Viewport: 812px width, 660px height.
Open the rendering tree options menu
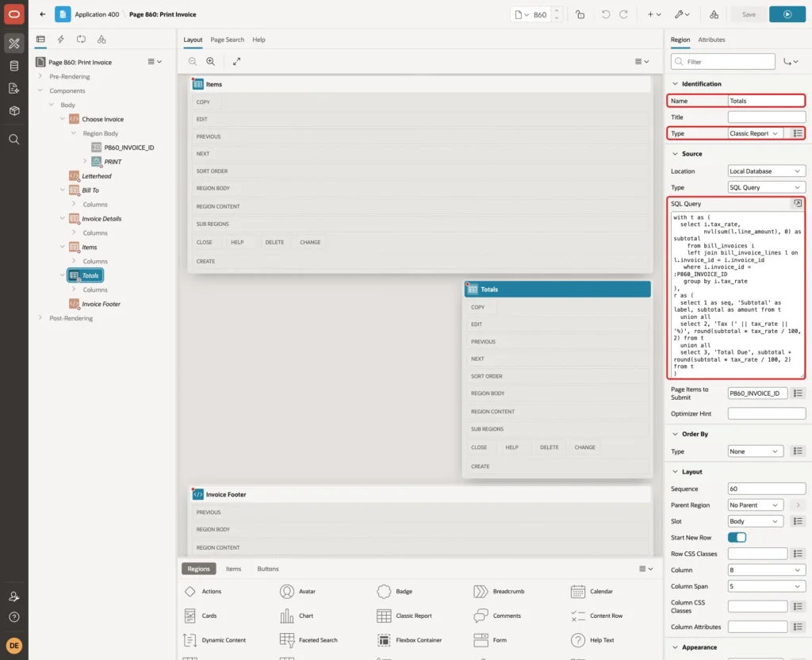[x=155, y=62]
